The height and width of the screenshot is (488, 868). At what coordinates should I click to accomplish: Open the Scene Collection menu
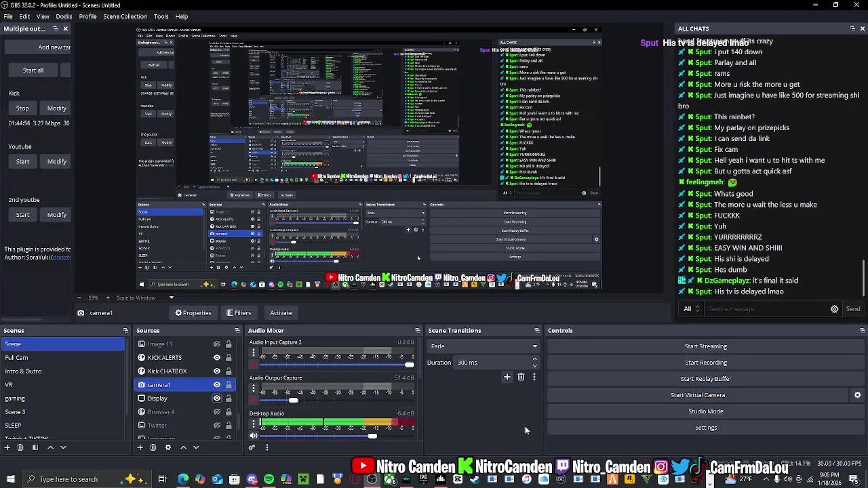[x=125, y=16]
